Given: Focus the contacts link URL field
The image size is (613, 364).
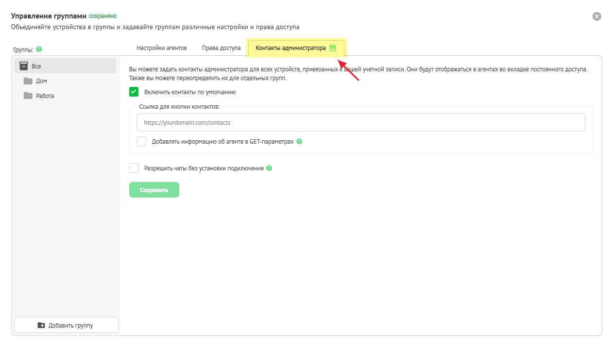Looking at the screenshot, I should click(x=360, y=123).
